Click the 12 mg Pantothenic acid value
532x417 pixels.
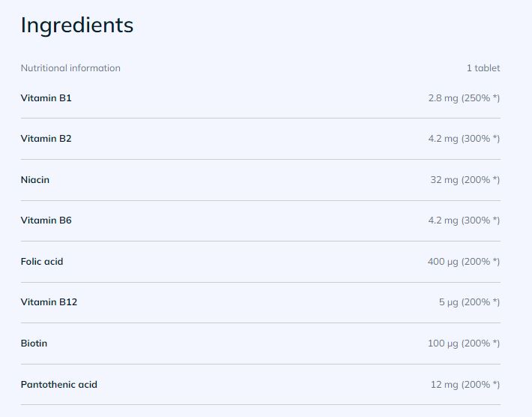tap(444, 385)
